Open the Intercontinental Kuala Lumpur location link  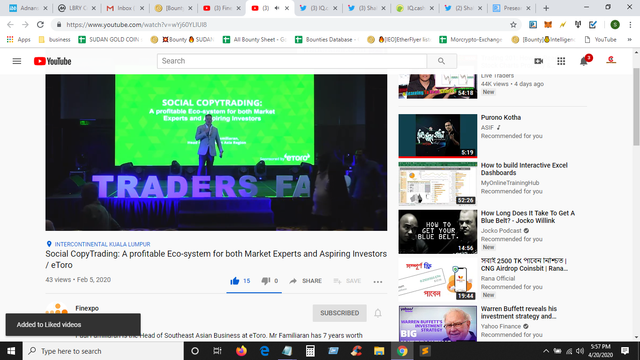click(102, 244)
